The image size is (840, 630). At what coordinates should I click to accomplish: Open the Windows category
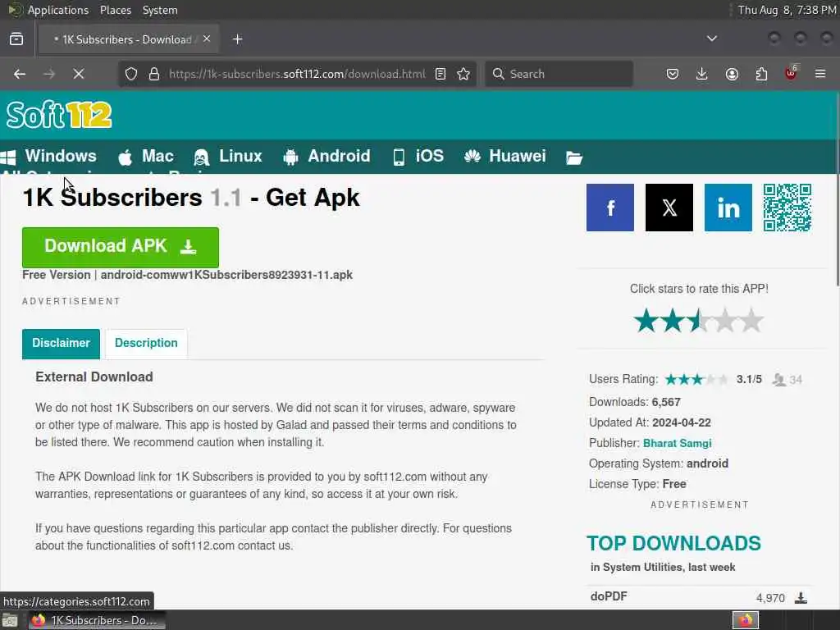[x=48, y=157]
